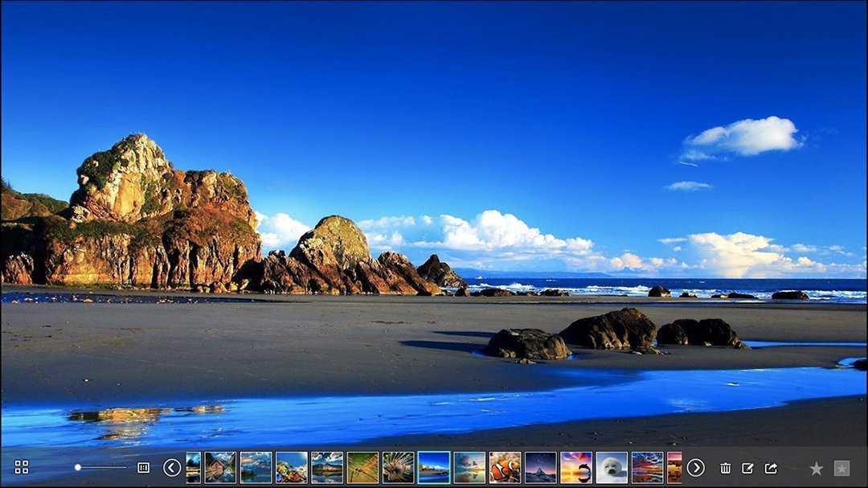Select the highlighted blue beach thumbnail
Image resolution: width=868 pixels, height=488 pixels.
[433, 467]
